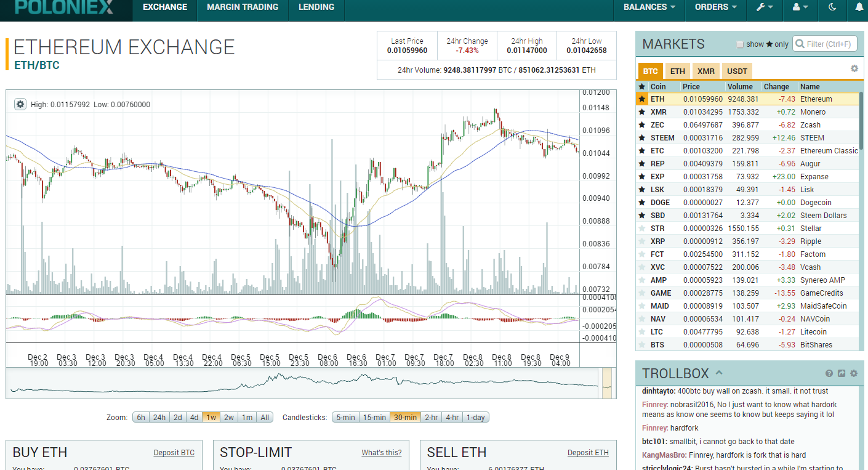The height and width of the screenshot is (470, 868).
Task: Select the GameCredits market row
Action: [747, 293]
